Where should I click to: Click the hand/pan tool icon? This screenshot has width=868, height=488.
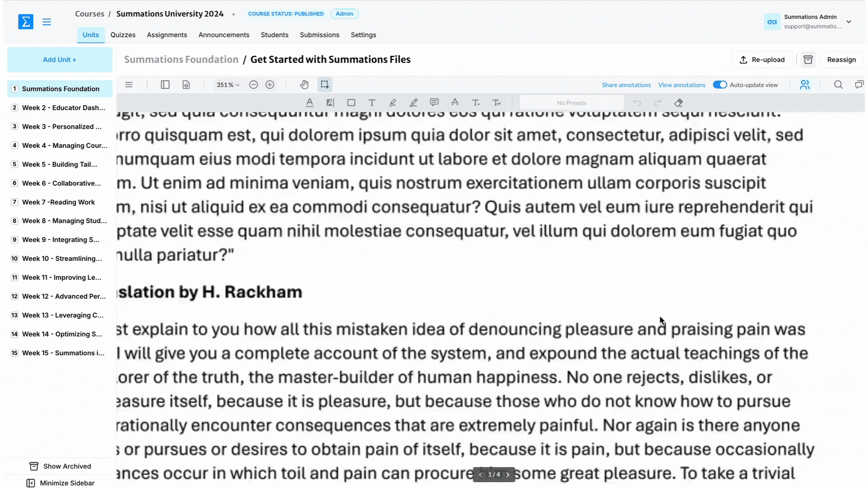coord(305,84)
